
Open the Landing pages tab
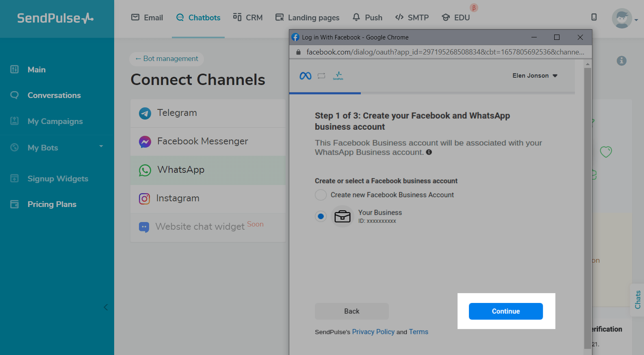[x=307, y=17]
